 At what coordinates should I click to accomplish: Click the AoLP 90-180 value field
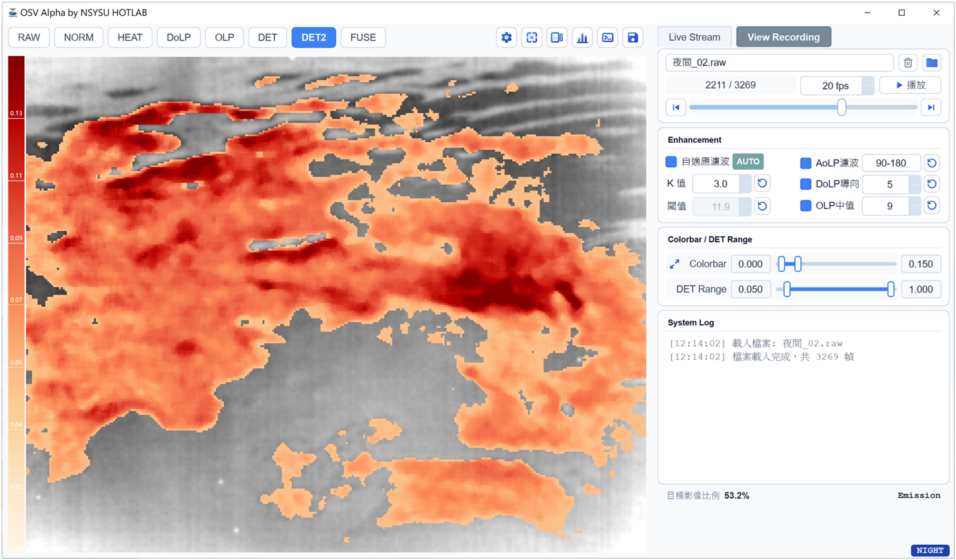pos(891,163)
